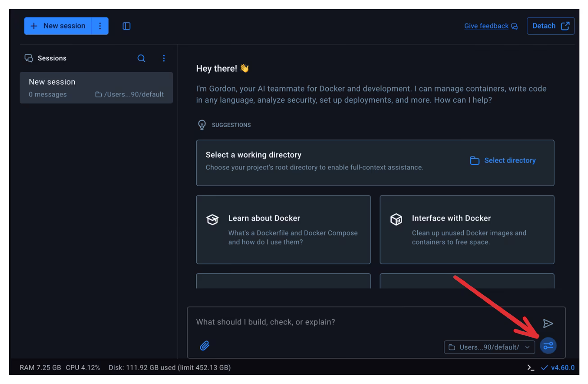Image resolution: width=588 pixels, height=384 pixels.
Task: Click the paper-plane send icon
Action: point(548,323)
